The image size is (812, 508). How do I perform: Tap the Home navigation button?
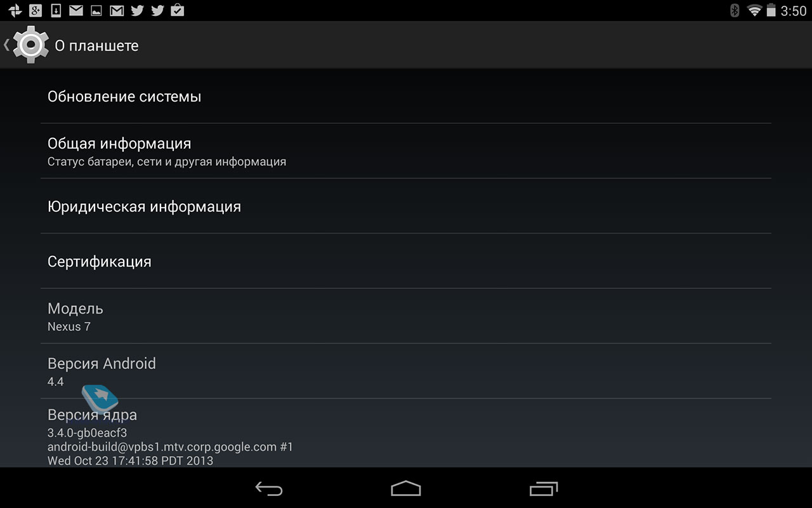(406, 488)
